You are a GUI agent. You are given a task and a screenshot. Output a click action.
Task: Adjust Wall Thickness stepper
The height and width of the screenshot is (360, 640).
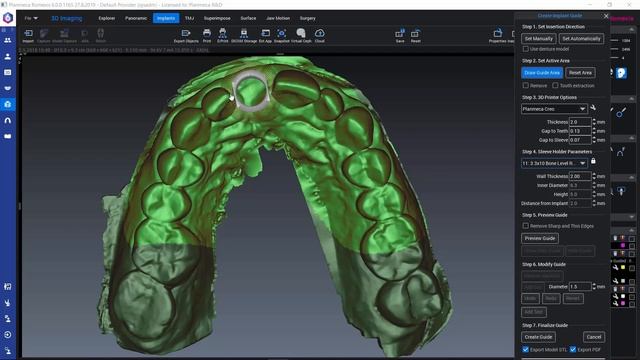click(594, 176)
